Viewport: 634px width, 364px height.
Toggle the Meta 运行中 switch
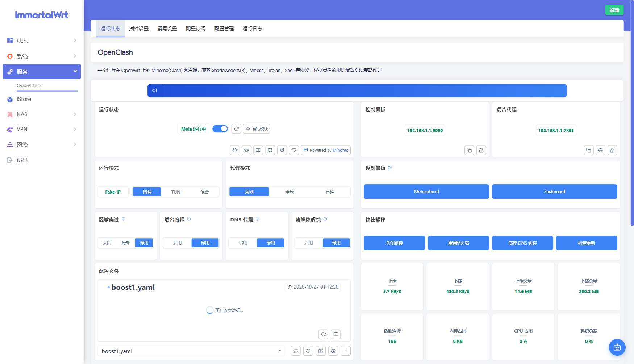click(220, 129)
